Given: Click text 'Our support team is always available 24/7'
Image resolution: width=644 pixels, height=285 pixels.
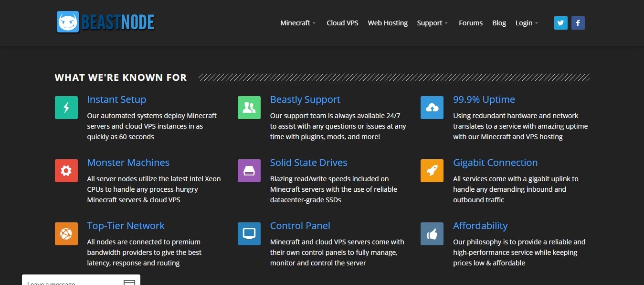Looking at the screenshot, I should [x=335, y=116].
